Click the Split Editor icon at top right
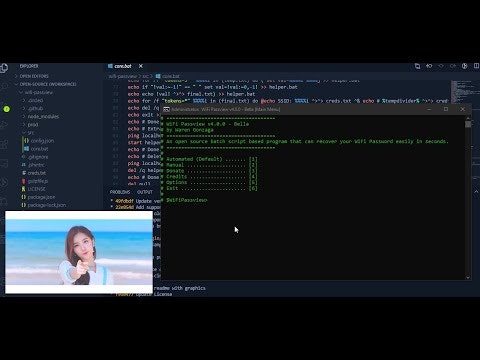The height and width of the screenshot is (360, 480). tap(476, 66)
